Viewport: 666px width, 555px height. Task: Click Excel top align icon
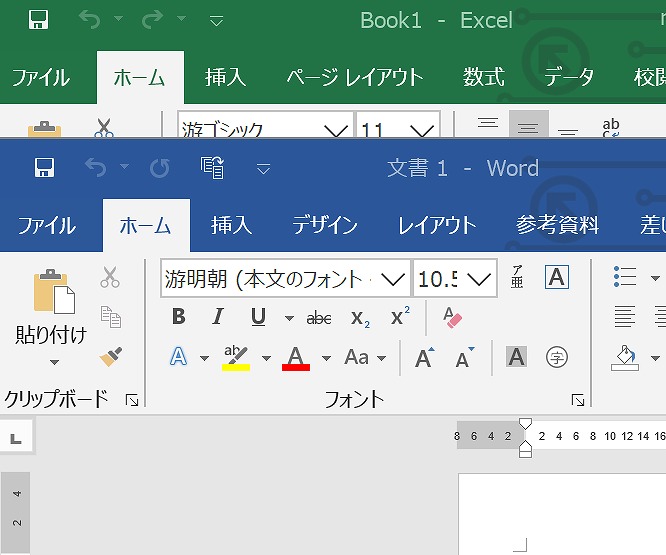click(488, 124)
